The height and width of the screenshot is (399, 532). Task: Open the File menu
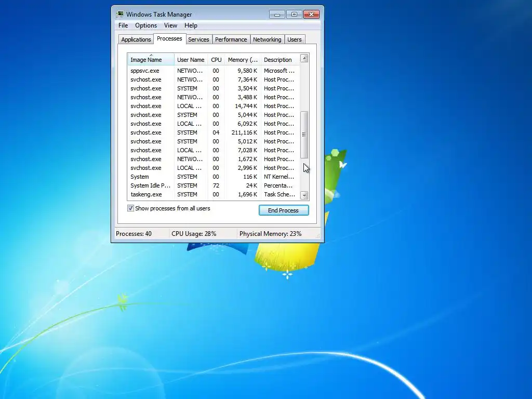point(123,25)
